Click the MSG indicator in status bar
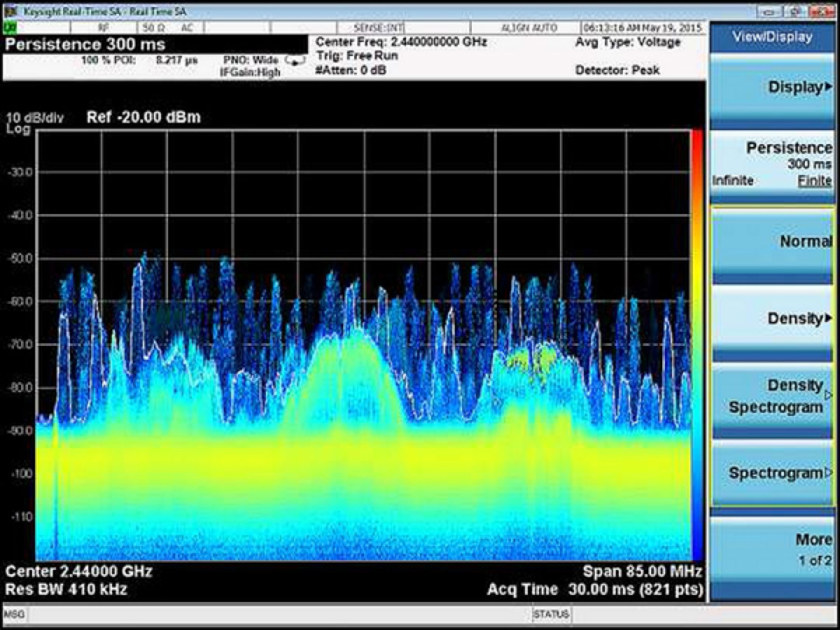 point(14,614)
